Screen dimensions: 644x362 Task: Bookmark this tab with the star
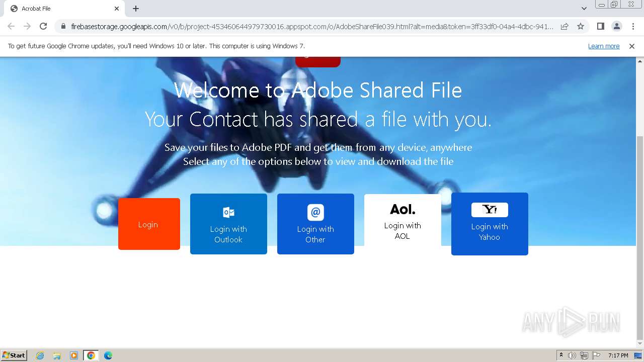tap(581, 26)
